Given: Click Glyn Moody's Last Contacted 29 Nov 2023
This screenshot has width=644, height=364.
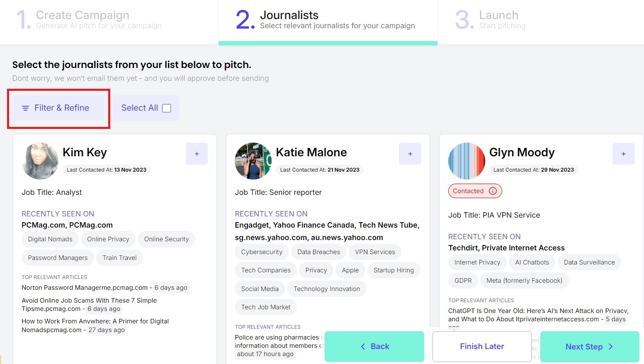Looking at the screenshot, I should (533, 170).
